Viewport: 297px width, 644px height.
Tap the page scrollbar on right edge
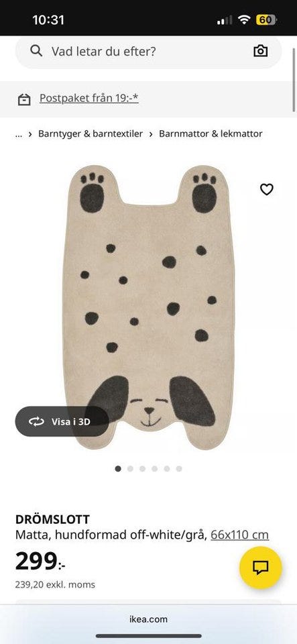[x=294, y=80]
